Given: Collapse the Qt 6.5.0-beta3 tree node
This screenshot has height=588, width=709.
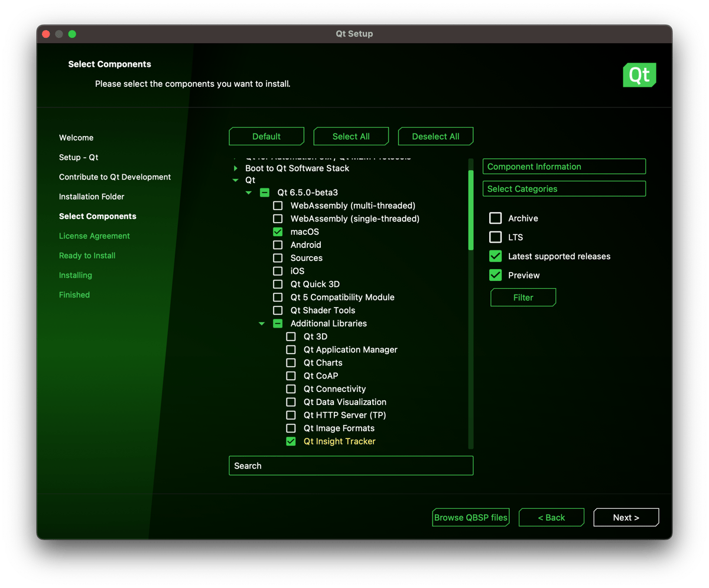Looking at the screenshot, I should point(248,192).
